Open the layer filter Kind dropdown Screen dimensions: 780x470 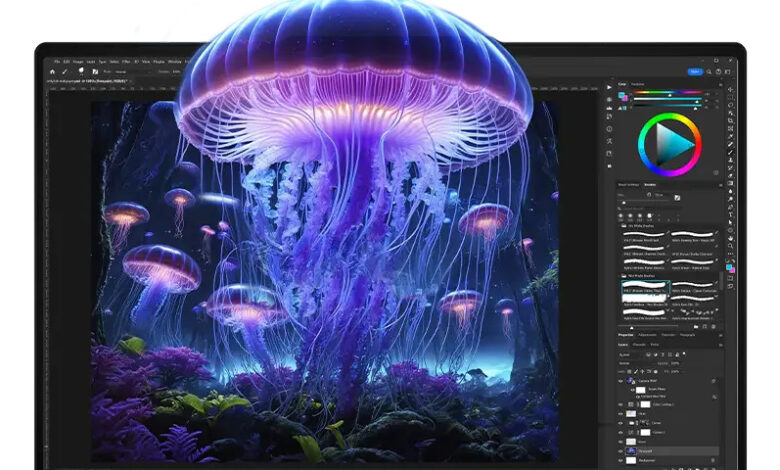pos(629,355)
